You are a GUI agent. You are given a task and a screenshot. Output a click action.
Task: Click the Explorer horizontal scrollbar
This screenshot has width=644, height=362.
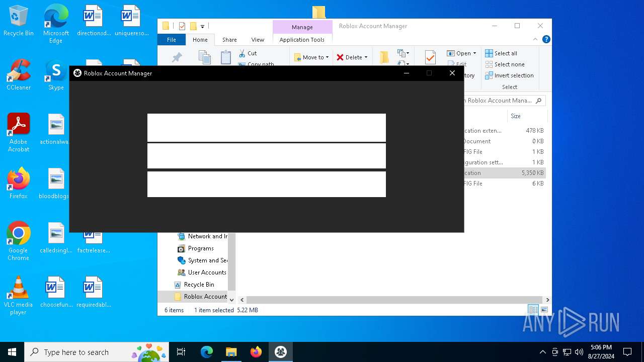tap(394, 300)
